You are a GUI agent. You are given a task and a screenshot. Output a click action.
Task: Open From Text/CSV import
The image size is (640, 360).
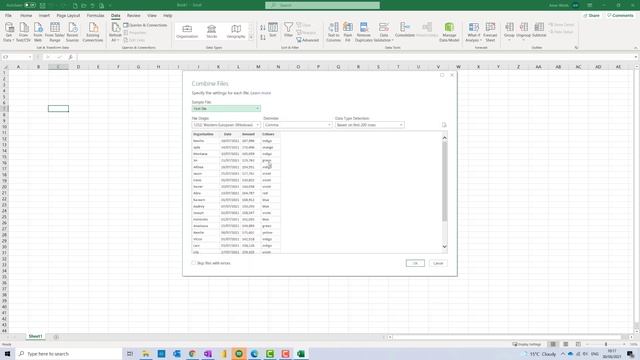point(23,32)
